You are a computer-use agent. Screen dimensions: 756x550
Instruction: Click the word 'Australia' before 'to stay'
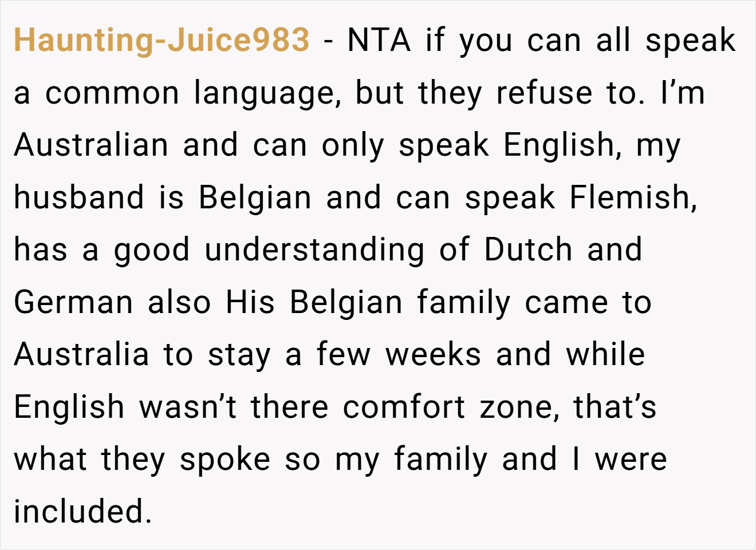point(81,355)
